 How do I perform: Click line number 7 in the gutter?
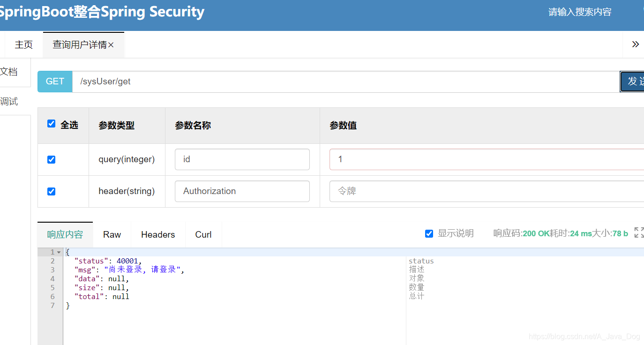tap(52, 306)
